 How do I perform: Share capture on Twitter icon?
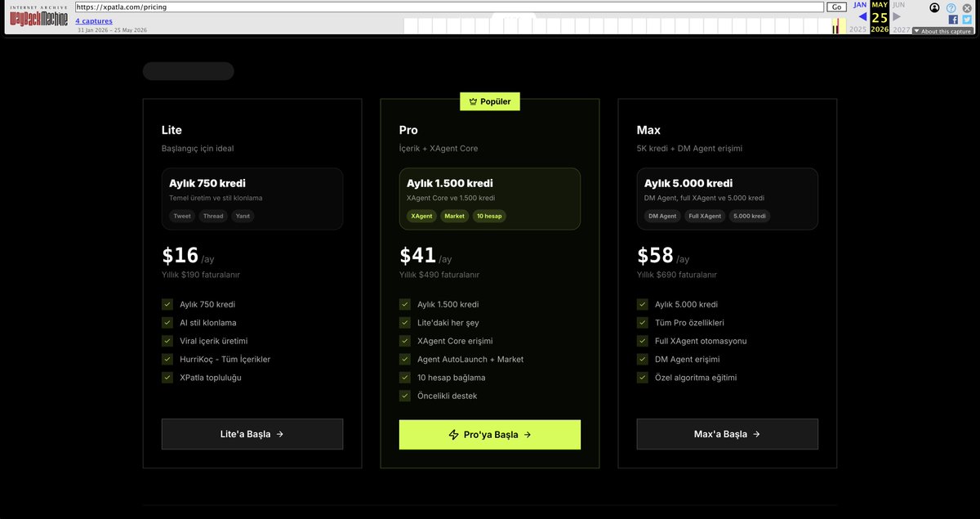pyautogui.click(x=966, y=20)
